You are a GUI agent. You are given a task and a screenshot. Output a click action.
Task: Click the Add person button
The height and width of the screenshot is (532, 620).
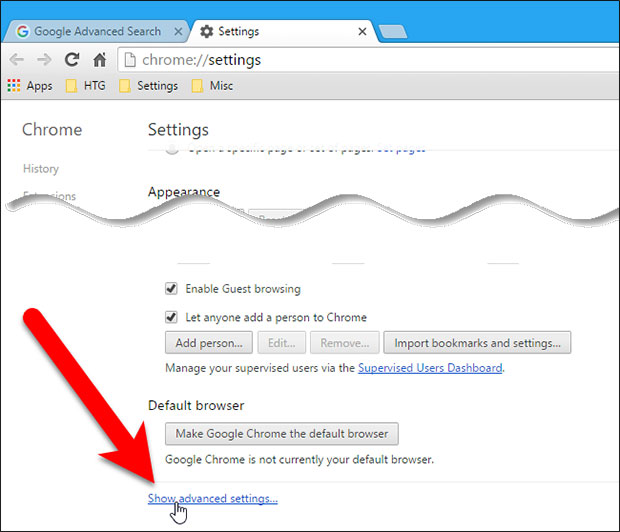tap(209, 343)
